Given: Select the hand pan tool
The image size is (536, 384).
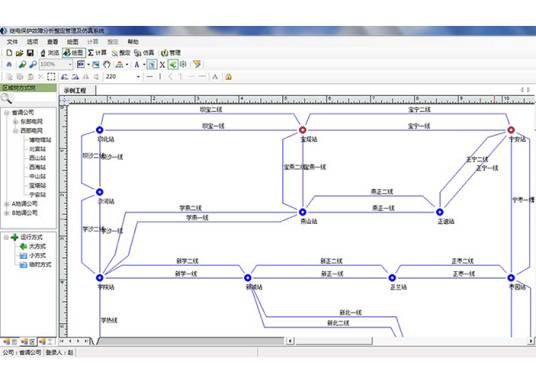Looking at the screenshot, I should click(107, 64).
